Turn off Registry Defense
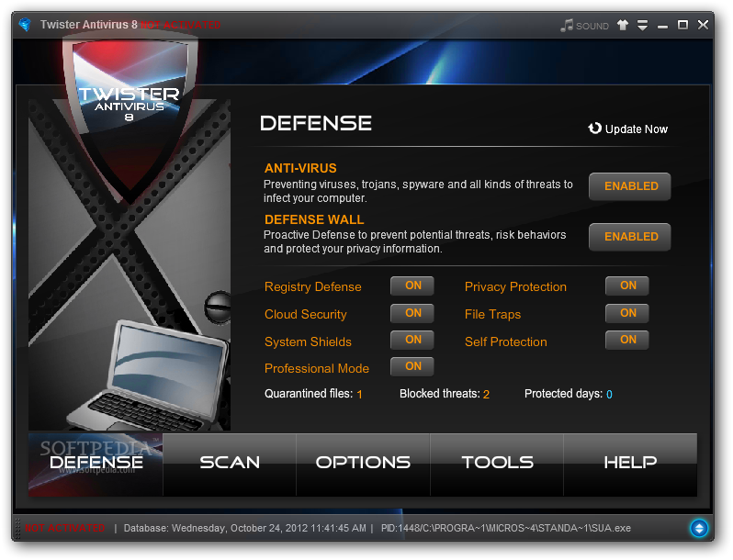Viewport: 733px width, 560px height. click(412, 286)
